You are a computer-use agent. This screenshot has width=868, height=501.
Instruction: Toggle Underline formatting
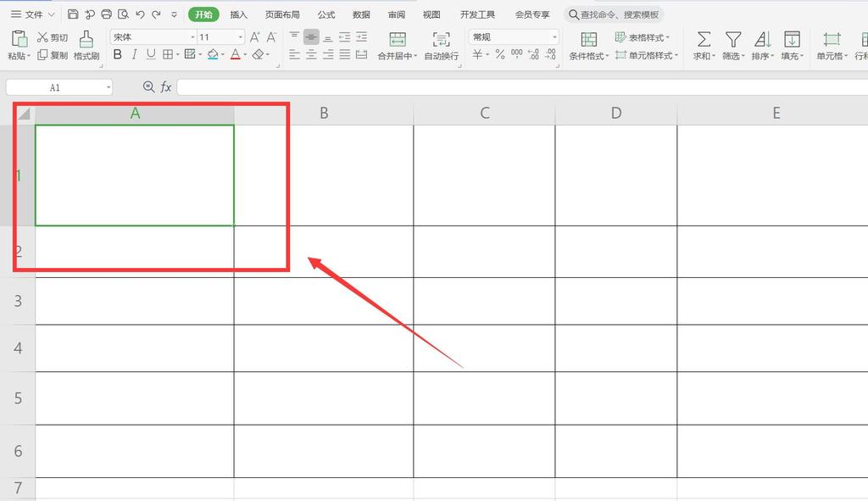click(151, 54)
